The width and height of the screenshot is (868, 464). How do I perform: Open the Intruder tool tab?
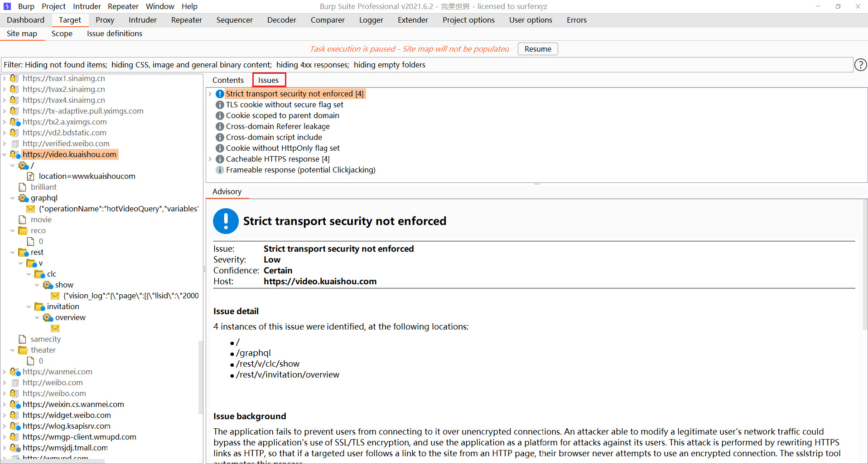click(143, 20)
